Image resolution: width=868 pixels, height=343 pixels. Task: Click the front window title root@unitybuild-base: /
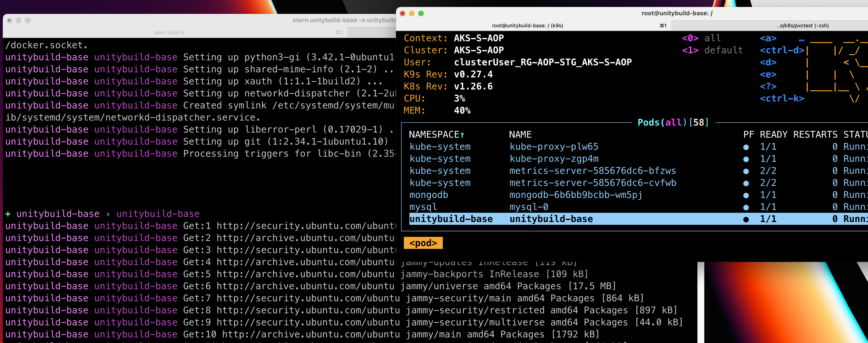pyautogui.click(x=677, y=13)
